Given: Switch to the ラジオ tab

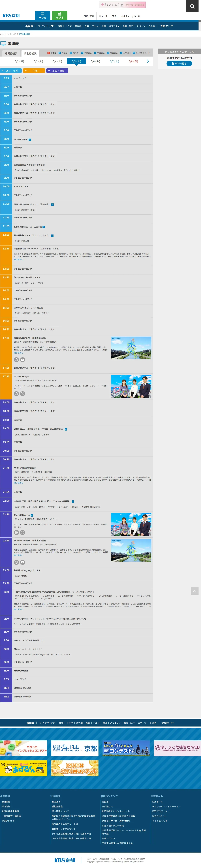Looking at the screenshot, I should click(60, 15).
